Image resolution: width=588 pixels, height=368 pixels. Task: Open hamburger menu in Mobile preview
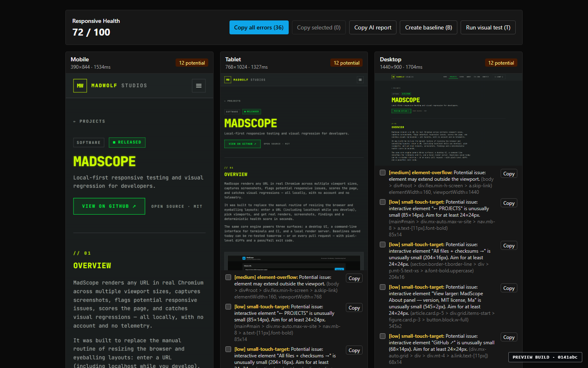199,86
